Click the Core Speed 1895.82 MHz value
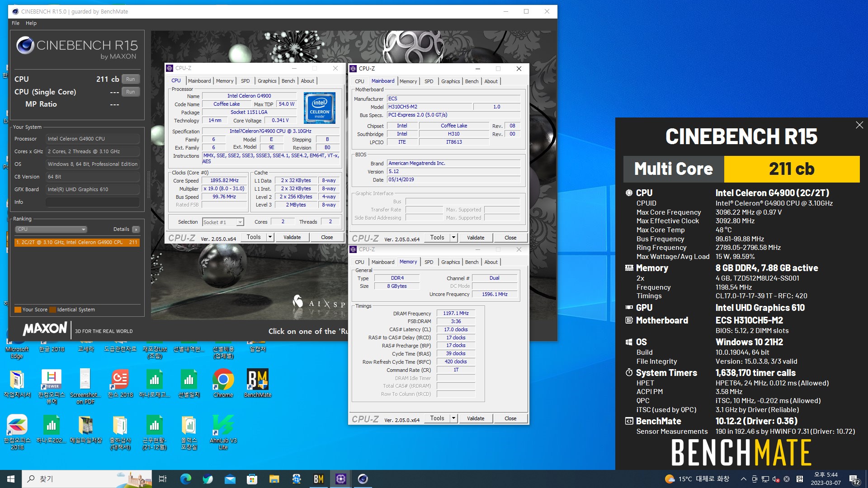The height and width of the screenshot is (488, 868). pos(224,181)
